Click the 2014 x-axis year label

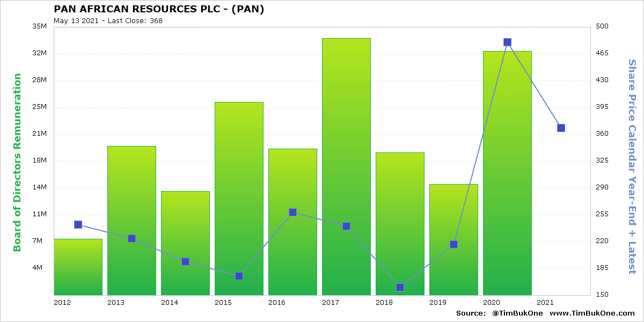pos(170,303)
